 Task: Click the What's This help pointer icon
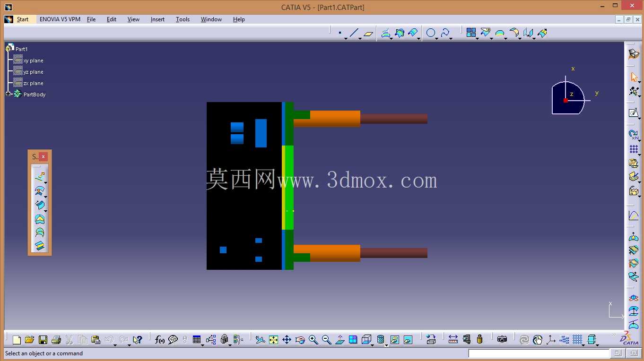[x=137, y=339]
